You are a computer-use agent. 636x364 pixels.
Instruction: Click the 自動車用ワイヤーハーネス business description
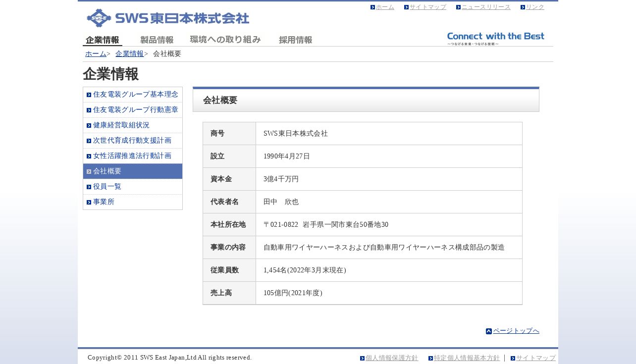point(384,247)
